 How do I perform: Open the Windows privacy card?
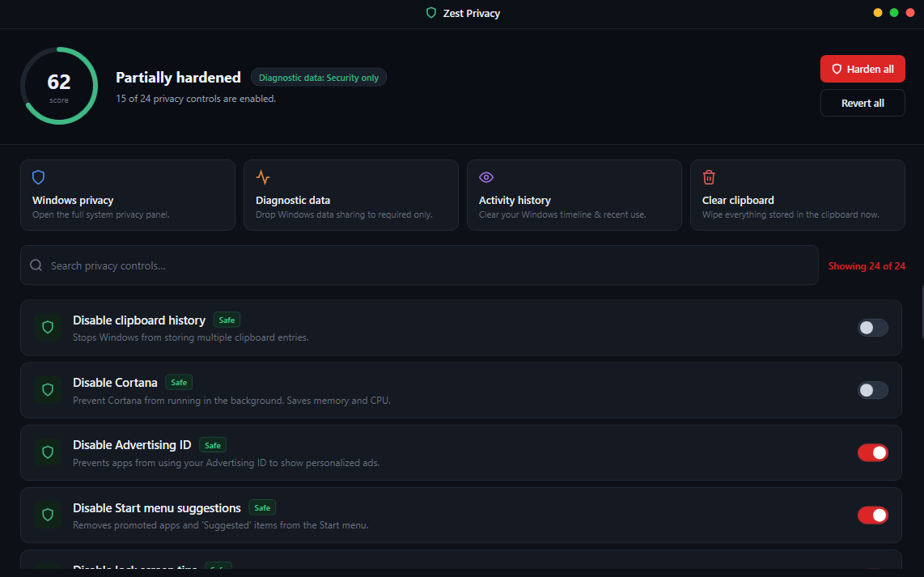pyautogui.click(x=128, y=195)
